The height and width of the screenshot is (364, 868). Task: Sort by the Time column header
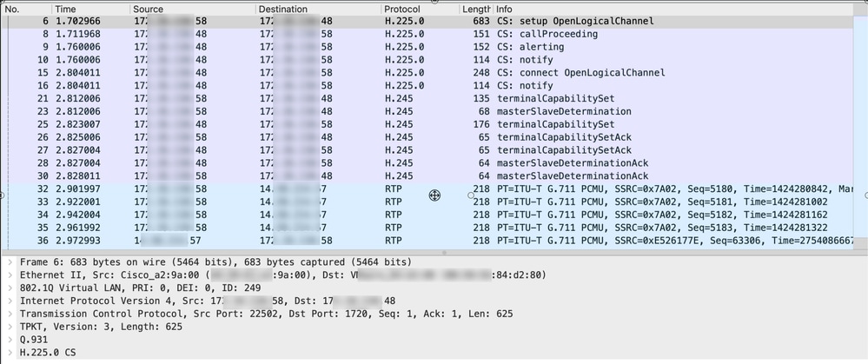91,10
